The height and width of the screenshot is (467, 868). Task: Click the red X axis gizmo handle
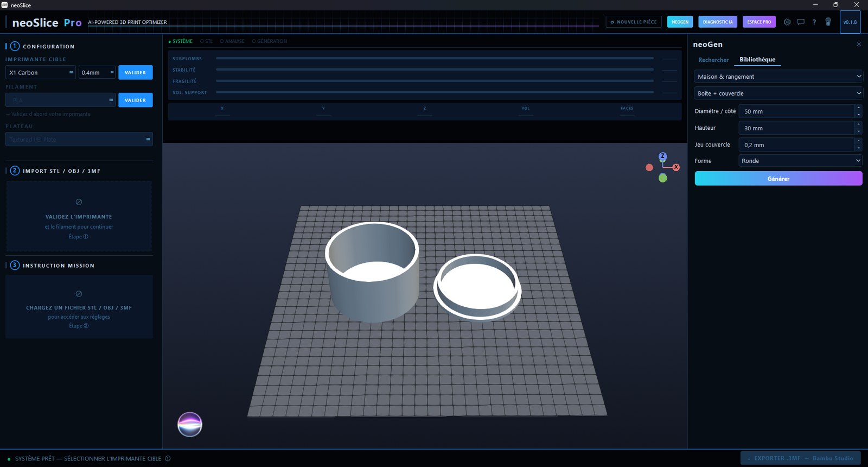coord(676,167)
